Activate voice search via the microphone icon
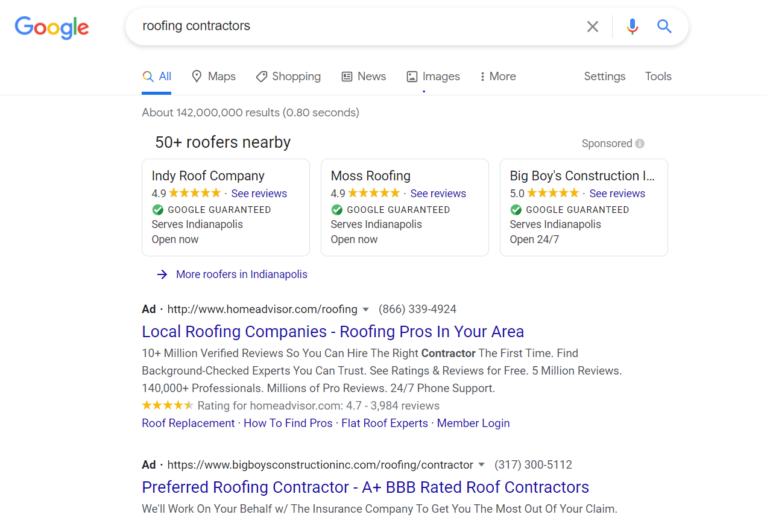This screenshot has width=767, height=532. tap(632, 26)
